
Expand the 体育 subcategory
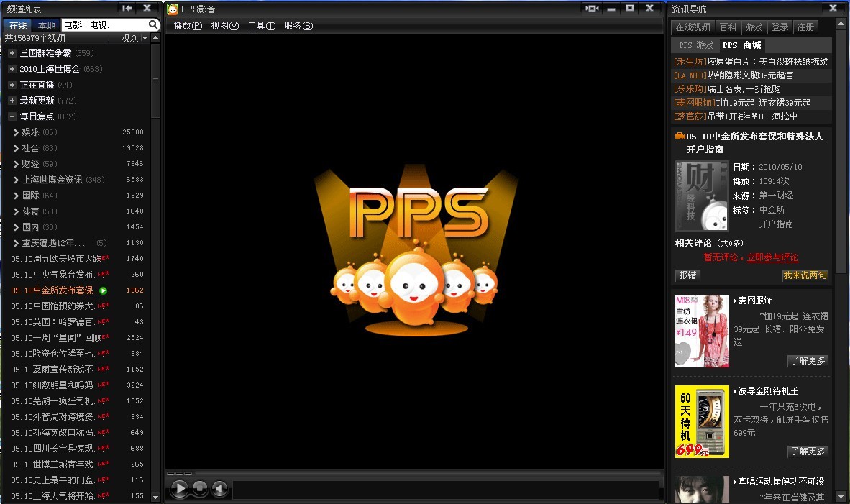[17, 211]
